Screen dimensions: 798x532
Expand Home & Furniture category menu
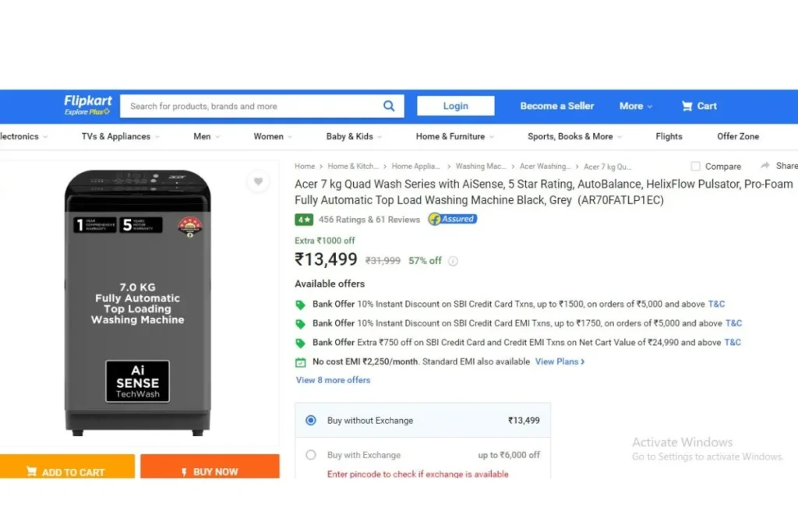coord(455,136)
